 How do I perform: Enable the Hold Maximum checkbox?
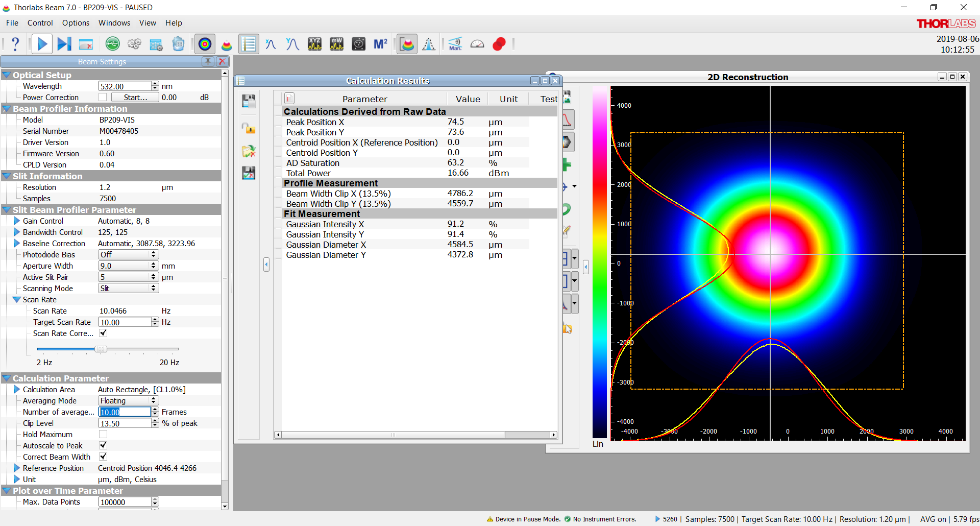pos(103,434)
